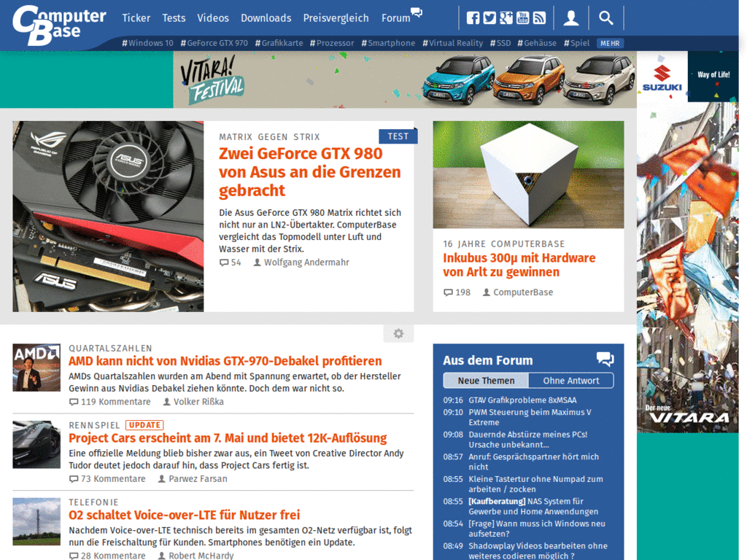Click the Suzuki logo in the ad
The image size is (747, 560).
click(662, 79)
